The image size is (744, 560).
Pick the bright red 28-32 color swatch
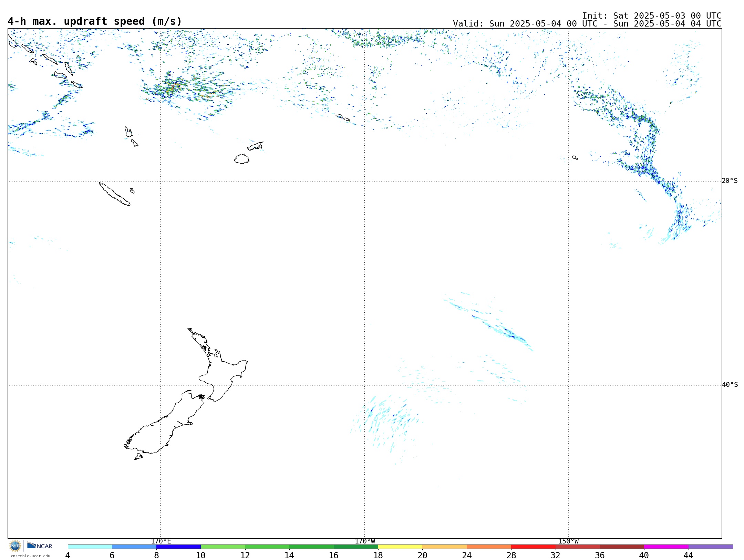tap(533, 547)
